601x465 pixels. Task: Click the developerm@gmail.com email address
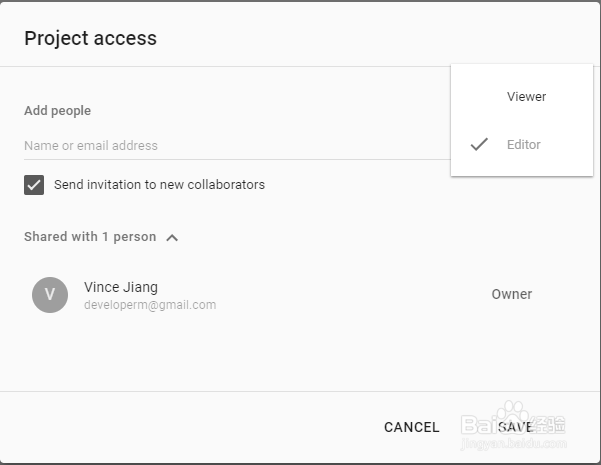(150, 305)
